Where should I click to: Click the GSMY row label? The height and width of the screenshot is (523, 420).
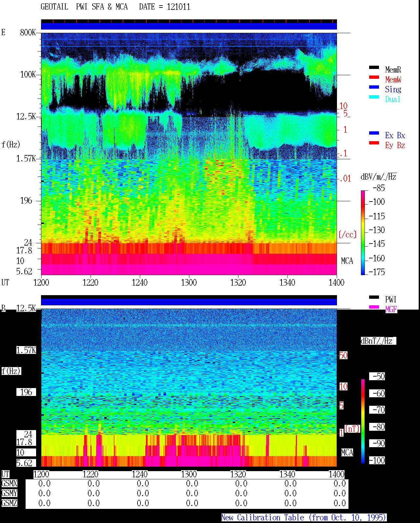point(9,493)
